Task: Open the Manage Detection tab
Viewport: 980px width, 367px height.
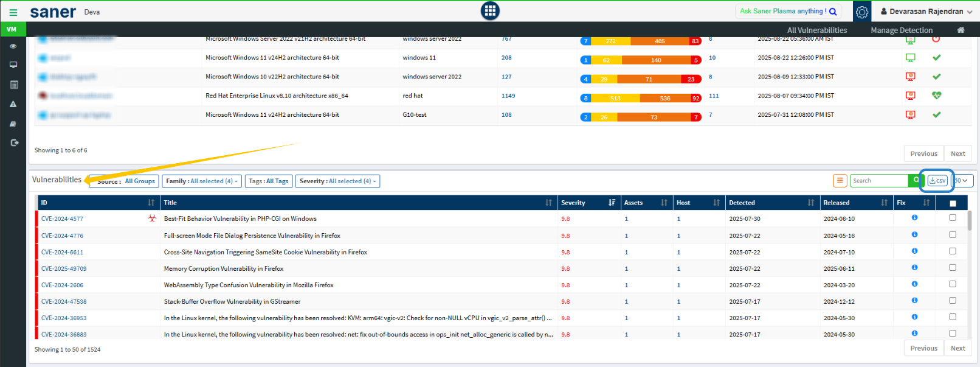Action: pyautogui.click(x=901, y=30)
